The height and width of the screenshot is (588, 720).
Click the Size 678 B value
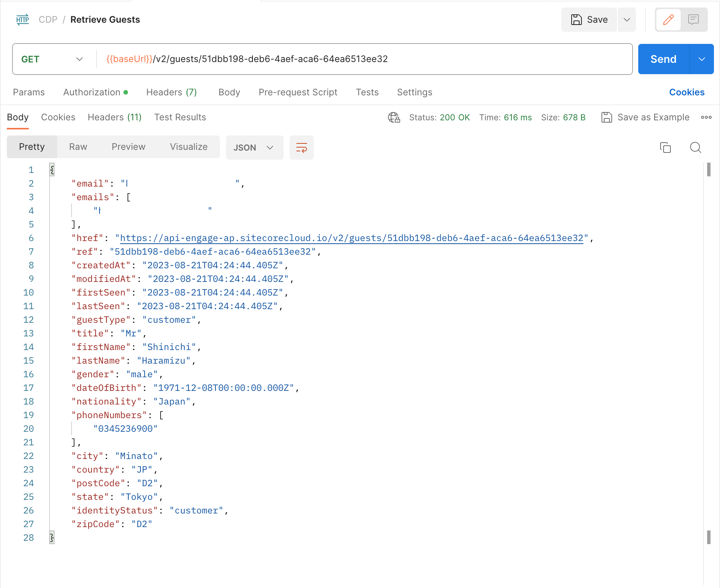point(574,118)
